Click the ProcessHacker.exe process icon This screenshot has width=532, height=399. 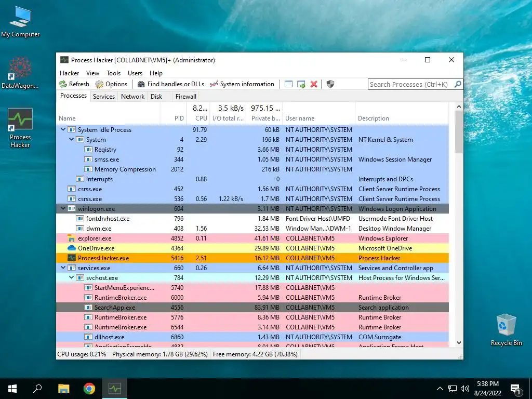pyautogui.click(x=71, y=258)
